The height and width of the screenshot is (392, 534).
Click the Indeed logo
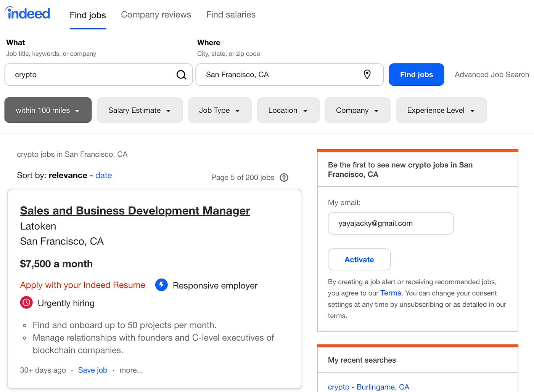pyautogui.click(x=27, y=13)
